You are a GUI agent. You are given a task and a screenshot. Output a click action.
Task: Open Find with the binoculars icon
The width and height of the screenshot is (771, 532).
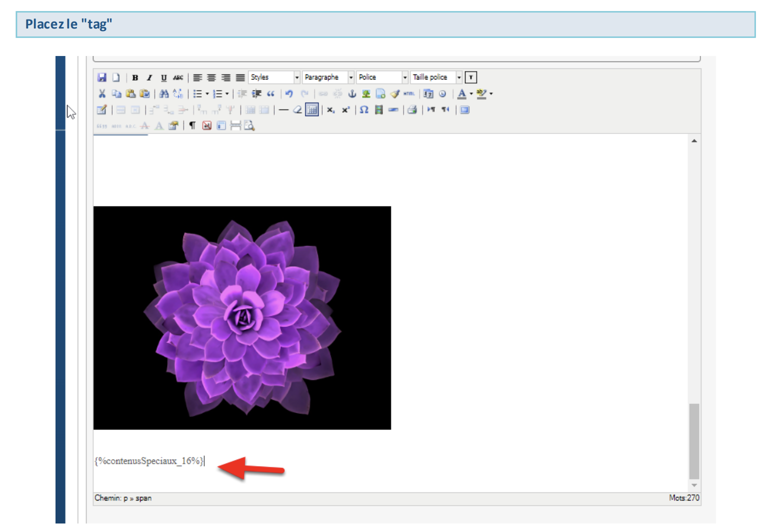(x=164, y=93)
